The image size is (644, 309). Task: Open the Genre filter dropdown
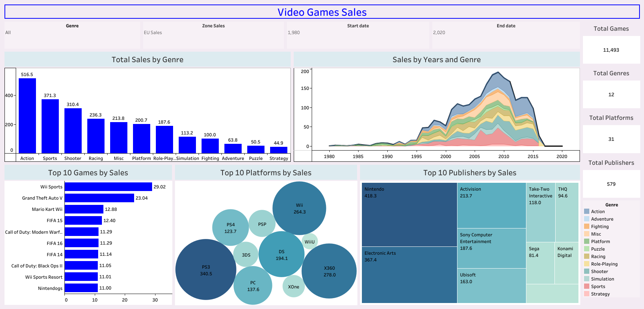coord(72,33)
